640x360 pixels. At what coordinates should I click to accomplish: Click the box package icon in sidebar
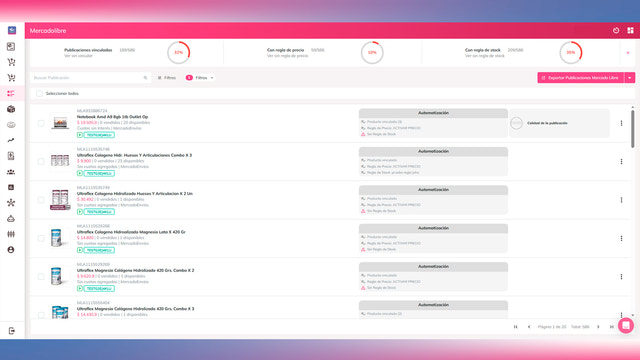pyautogui.click(x=11, y=109)
